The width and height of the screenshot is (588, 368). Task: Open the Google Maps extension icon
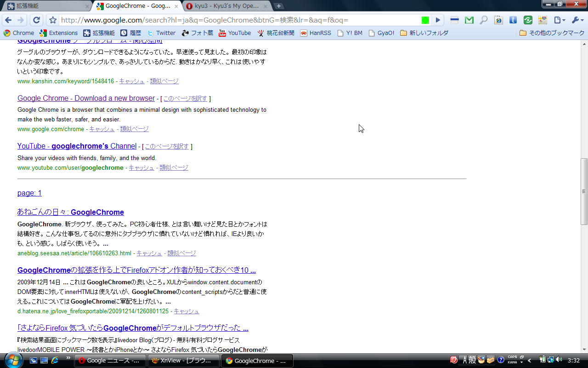[543, 20]
